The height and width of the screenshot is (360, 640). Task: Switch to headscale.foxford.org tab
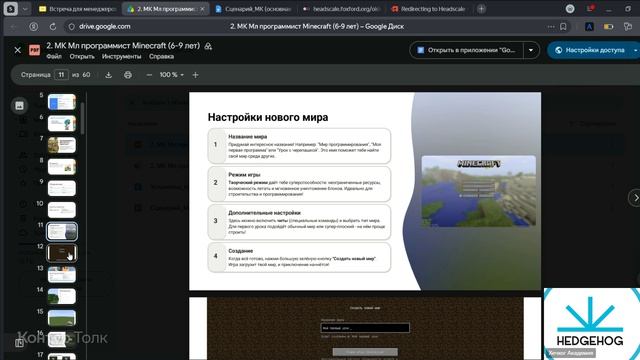[342, 9]
